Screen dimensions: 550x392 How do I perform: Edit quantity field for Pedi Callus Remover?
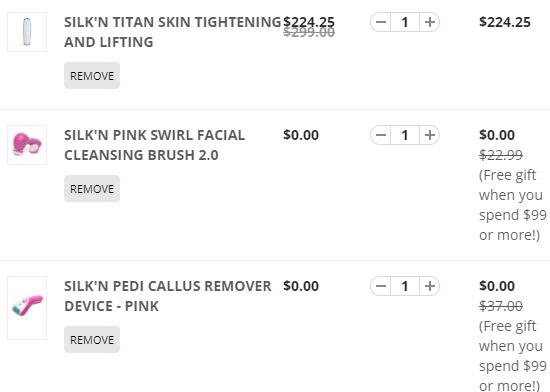click(x=405, y=286)
